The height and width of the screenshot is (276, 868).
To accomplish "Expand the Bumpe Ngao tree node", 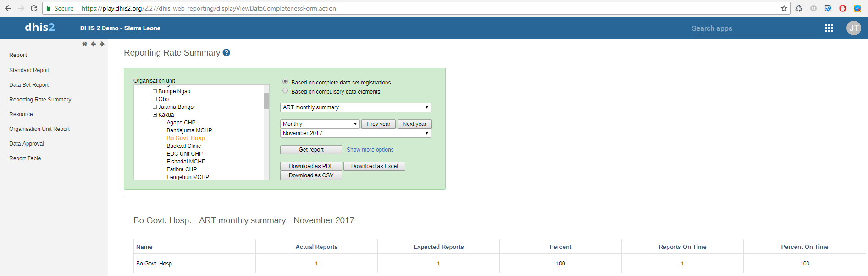I will (x=155, y=91).
